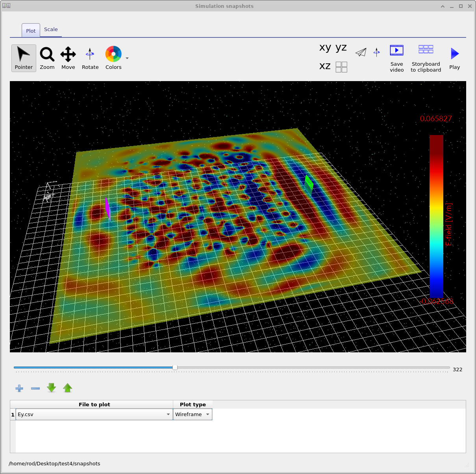Switch to xy view
Viewport: 476px width, 474px height.
pyautogui.click(x=325, y=48)
